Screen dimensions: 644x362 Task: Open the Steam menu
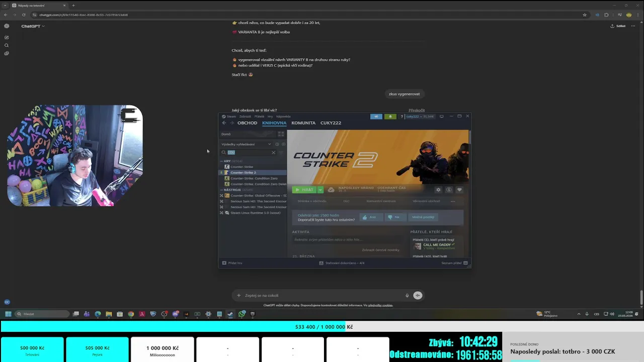[229, 116]
